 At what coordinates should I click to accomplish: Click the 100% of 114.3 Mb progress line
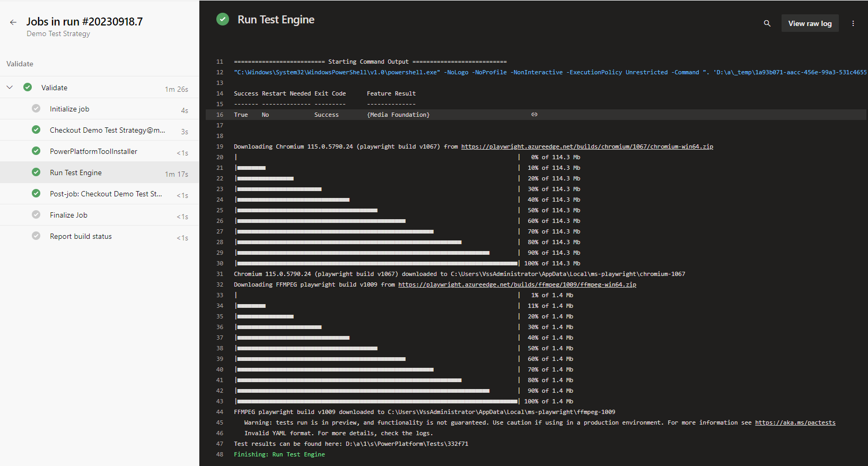[x=408, y=263]
